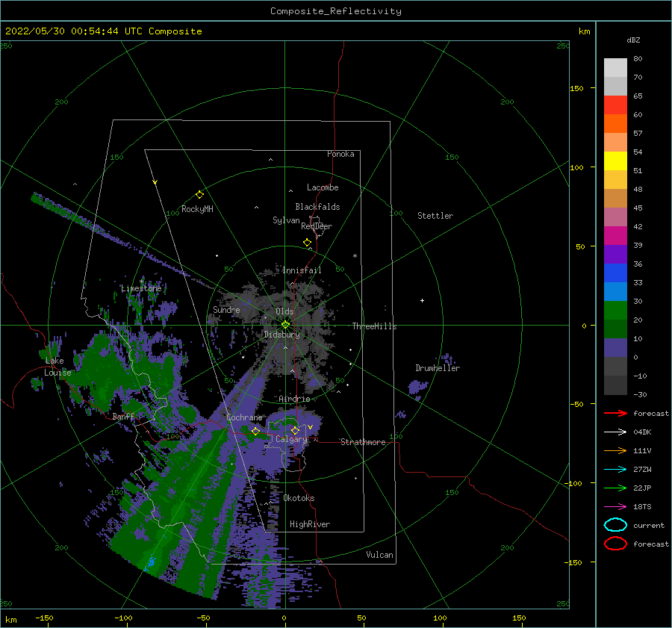This screenshot has width=672, height=628.
Task: Click the cyan current ellipse in the legend
Action: 615,525
